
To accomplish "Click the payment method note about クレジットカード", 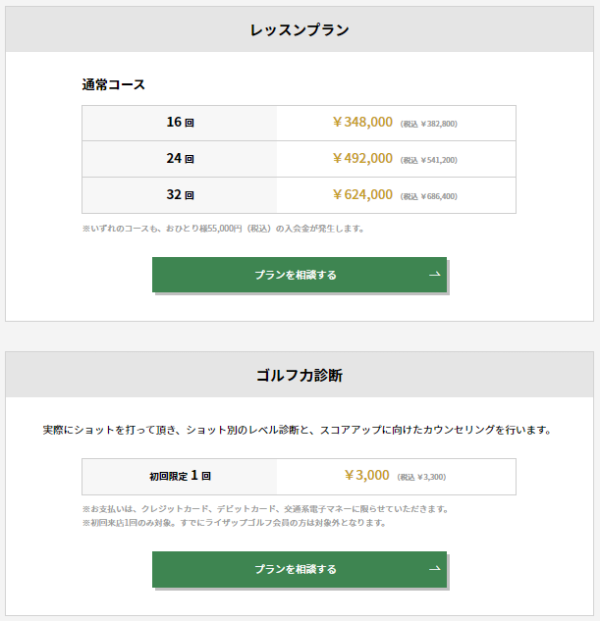I will pyautogui.click(x=265, y=509).
